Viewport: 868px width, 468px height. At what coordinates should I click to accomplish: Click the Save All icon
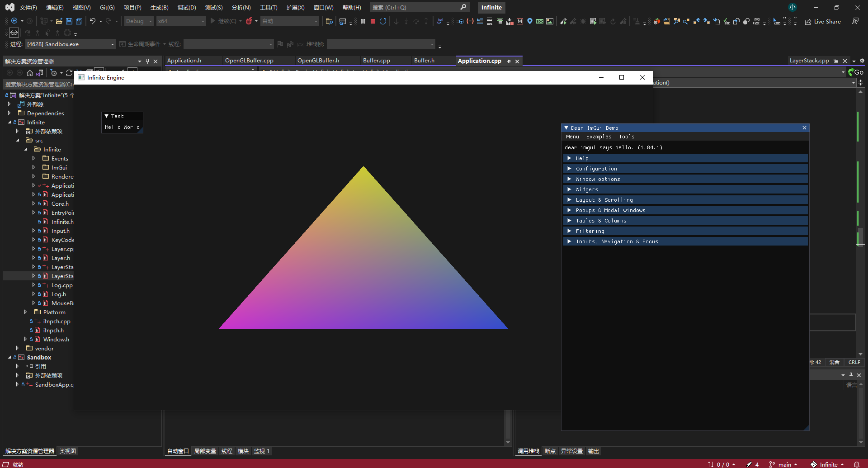pyautogui.click(x=79, y=21)
